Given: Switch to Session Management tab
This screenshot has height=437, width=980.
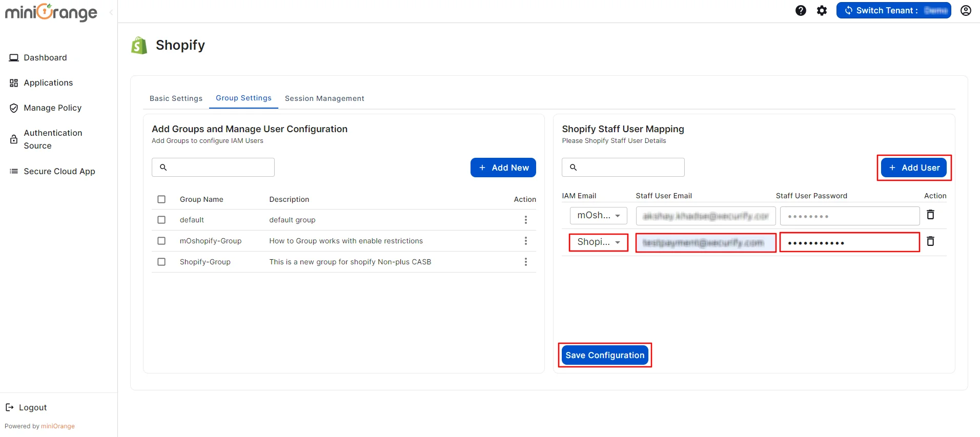Looking at the screenshot, I should 324,98.
